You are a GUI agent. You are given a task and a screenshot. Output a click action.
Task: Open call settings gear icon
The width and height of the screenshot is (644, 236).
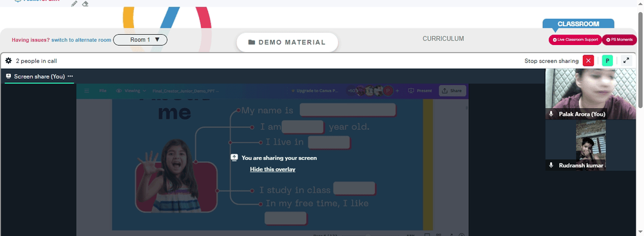pos(8,60)
